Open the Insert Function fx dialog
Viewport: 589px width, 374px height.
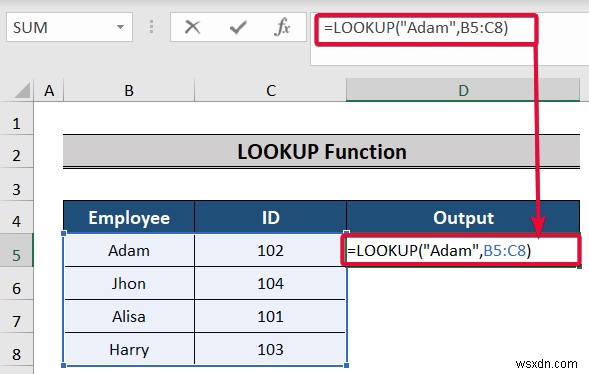282,27
